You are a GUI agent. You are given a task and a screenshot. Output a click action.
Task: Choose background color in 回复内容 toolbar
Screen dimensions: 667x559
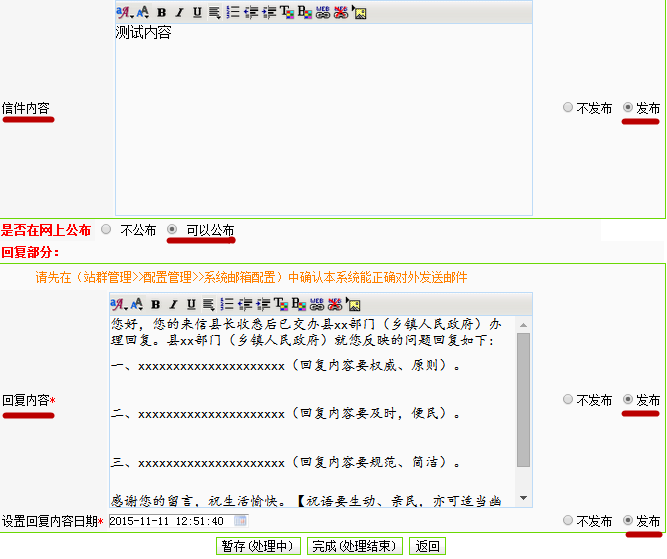pos(298,304)
